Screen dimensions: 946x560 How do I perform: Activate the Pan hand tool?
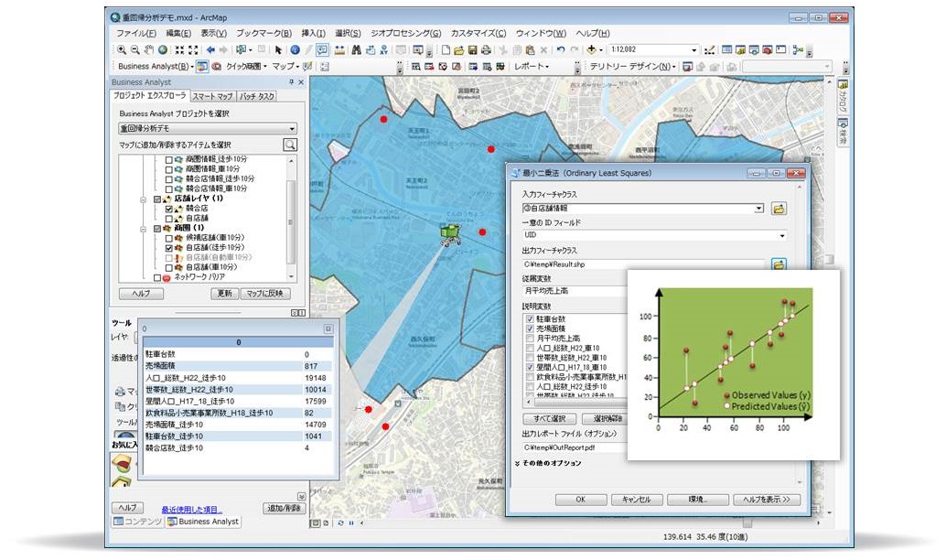pos(149,50)
